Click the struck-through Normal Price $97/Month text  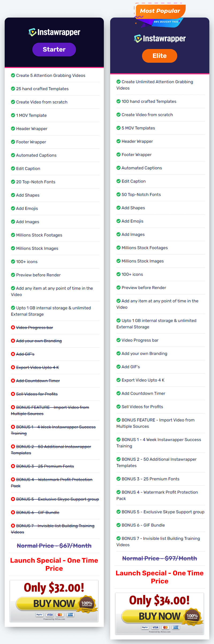tap(160, 558)
